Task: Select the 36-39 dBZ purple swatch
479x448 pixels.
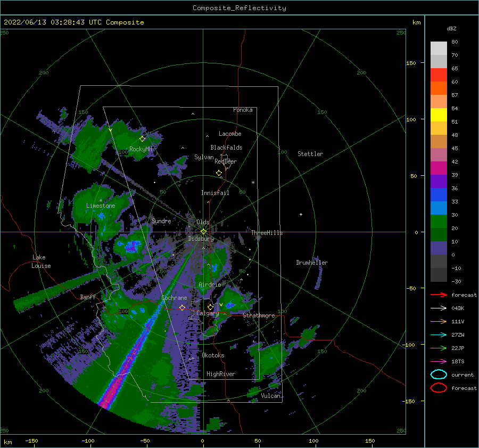Action: tap(439, 182)
